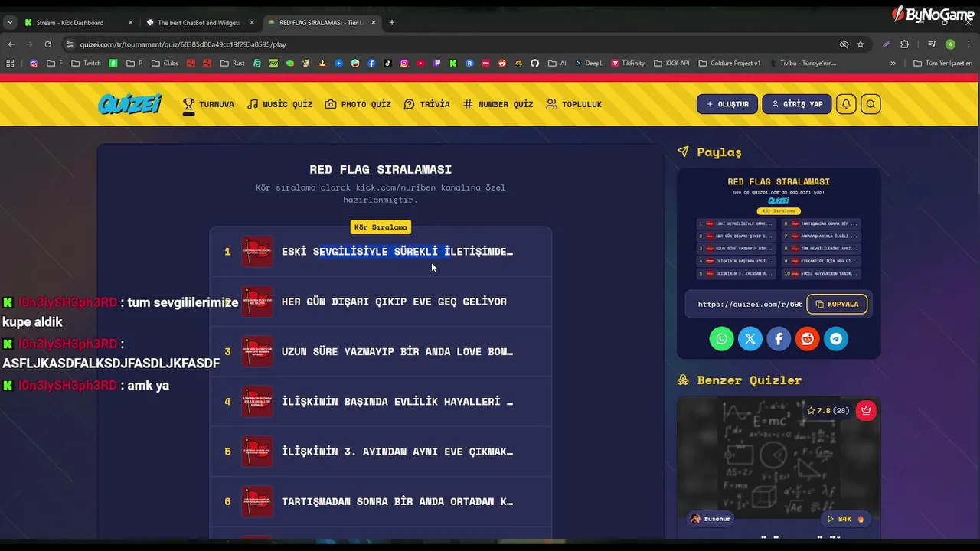The height and width of the screenshot is (551, 980).
Task: Share quiz via WhatsApp icon
Action: [x=721, y=339]
